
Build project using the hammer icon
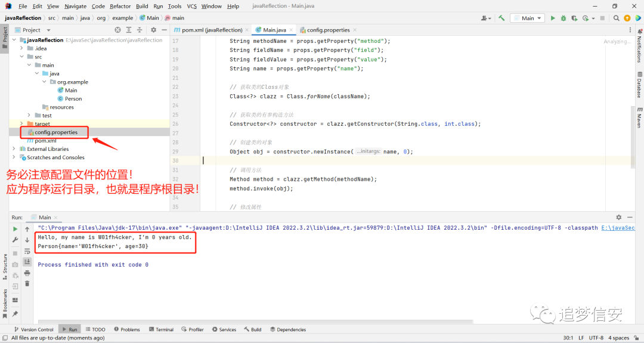tap(501, 18)
